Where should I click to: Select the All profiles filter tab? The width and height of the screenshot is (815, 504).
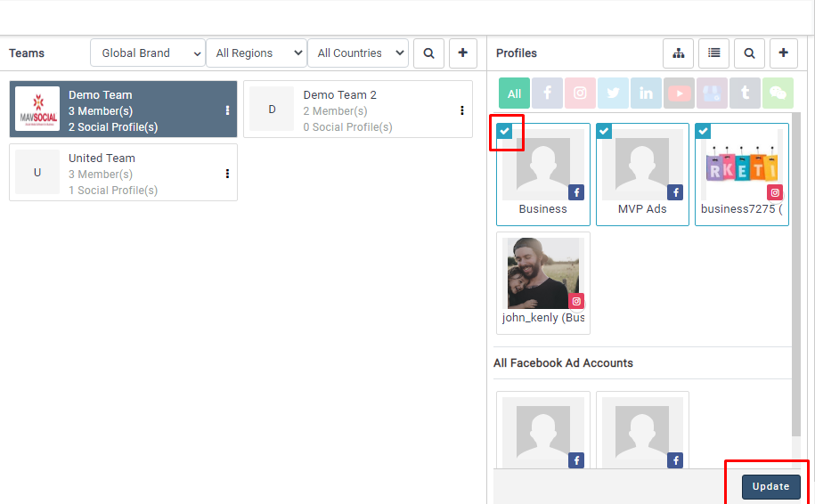point(514,93)
